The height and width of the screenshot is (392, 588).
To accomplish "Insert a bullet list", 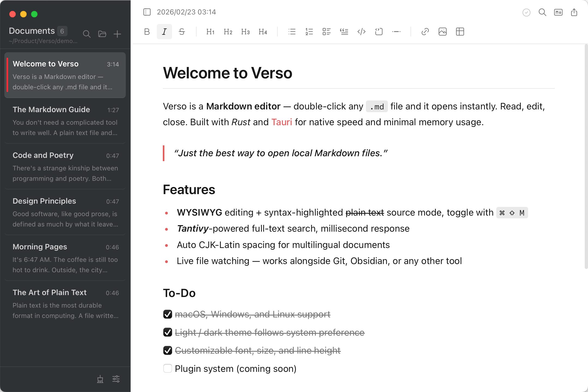I will pos(292,32).
